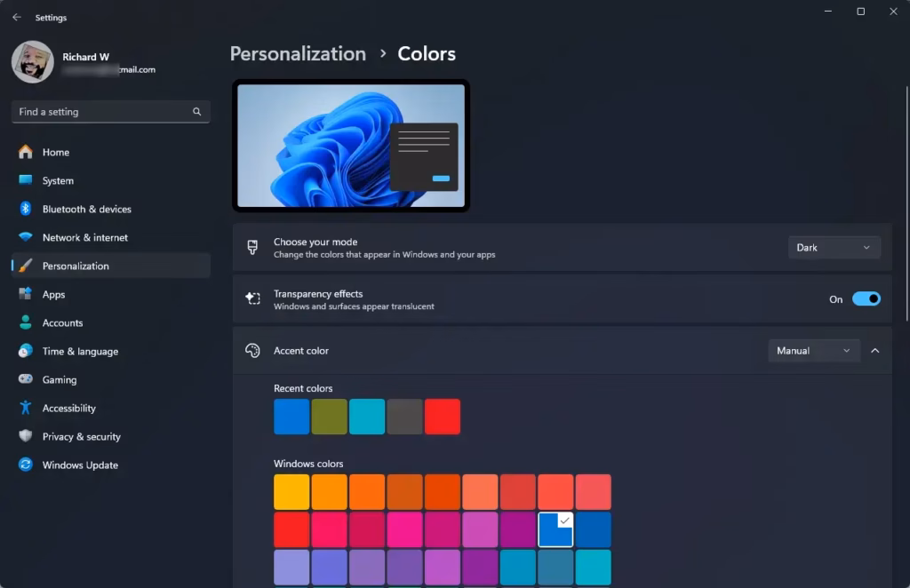This screenshot has width=910, height=588.
Task: Minimize the Settings window
Action: point(828,12)
